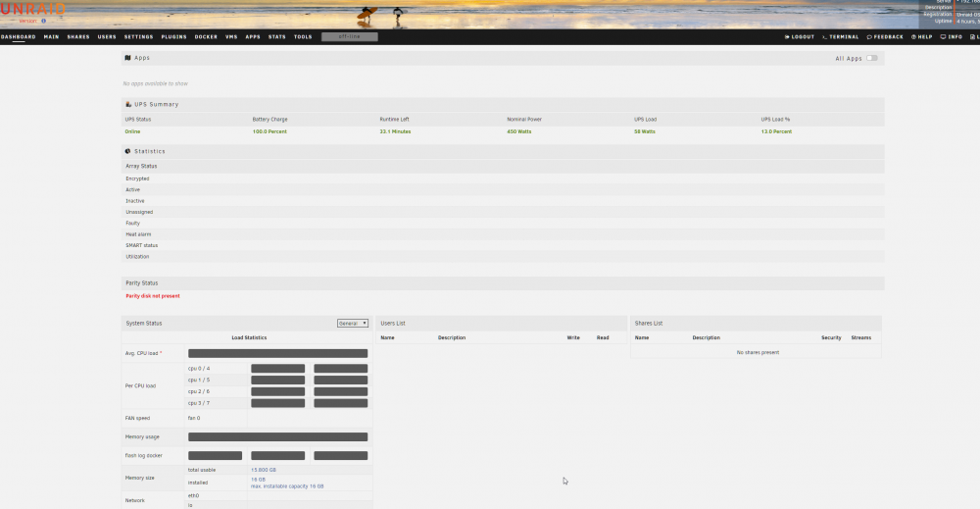Click the Info monitor icon
Viewport: 980px width, 509px height.
point(943,37)
